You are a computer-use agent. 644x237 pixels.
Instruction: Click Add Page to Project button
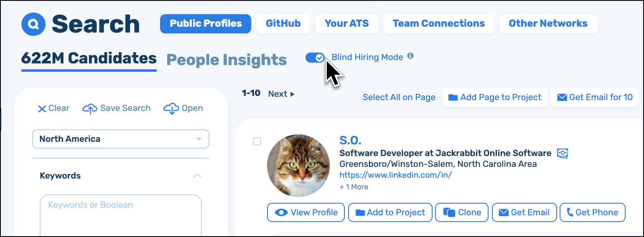click(x=495, y=97)
